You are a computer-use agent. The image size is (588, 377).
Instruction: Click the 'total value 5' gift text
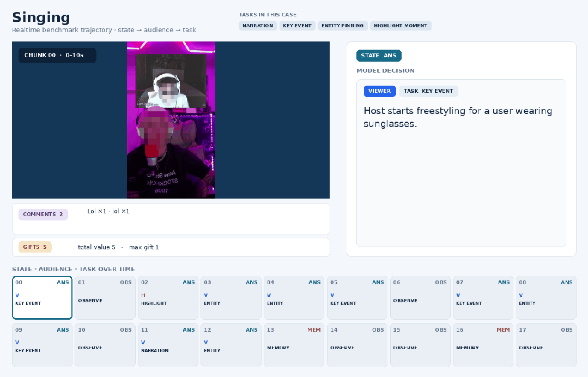point(96,247)
